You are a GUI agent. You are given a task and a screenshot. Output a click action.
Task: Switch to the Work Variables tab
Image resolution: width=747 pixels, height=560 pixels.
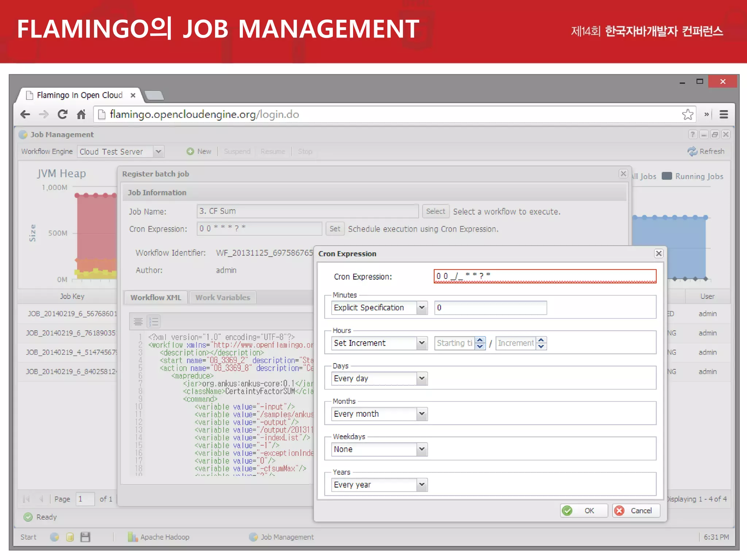pyautogui.click(x=223, y=297)
